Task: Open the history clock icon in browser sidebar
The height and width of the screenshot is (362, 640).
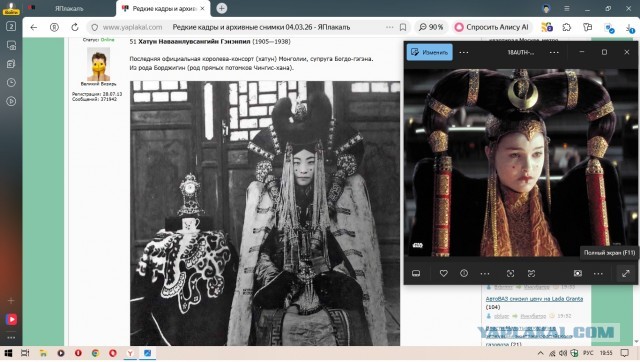Action: [11, 82]
